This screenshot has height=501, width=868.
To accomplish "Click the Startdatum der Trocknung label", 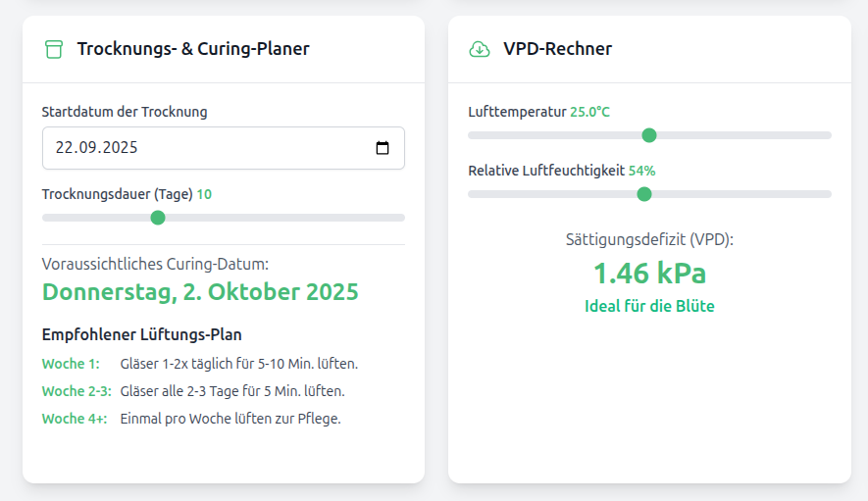I will point(125,112).
